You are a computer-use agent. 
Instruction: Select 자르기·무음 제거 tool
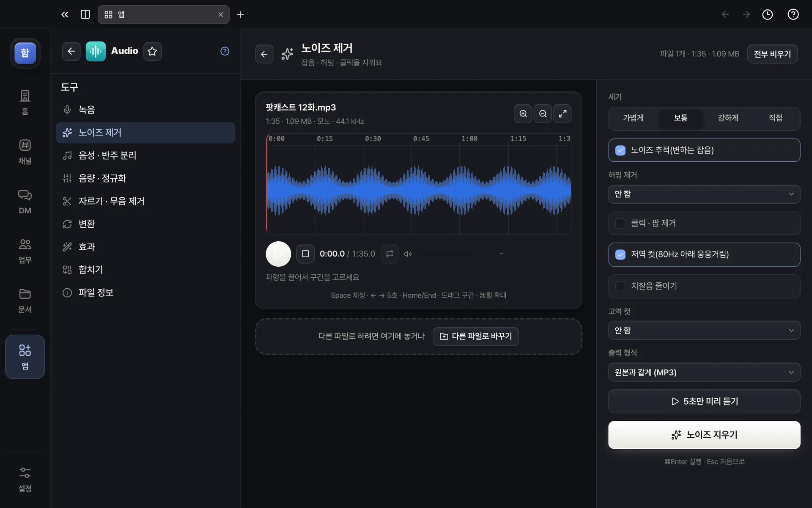(145, 201)
